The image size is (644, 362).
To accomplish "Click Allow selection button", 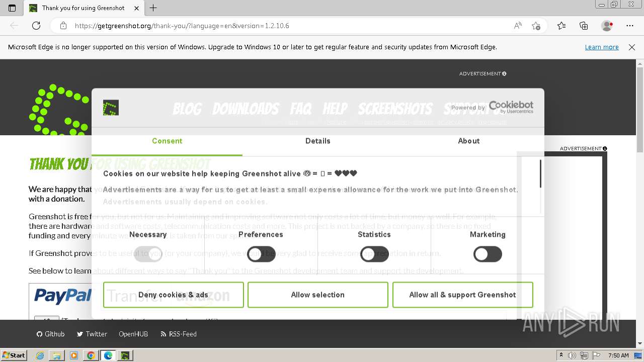I will 318,295.
